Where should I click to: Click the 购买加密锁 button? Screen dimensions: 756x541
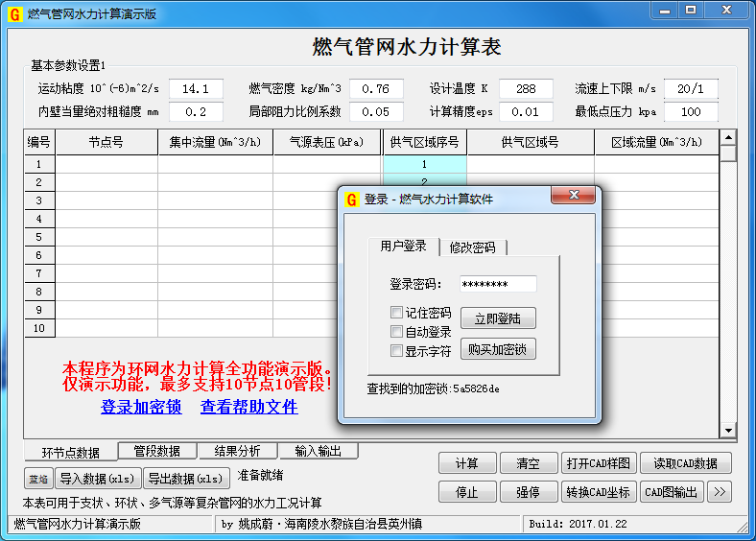pyautogui.click(x=498, y=349)
